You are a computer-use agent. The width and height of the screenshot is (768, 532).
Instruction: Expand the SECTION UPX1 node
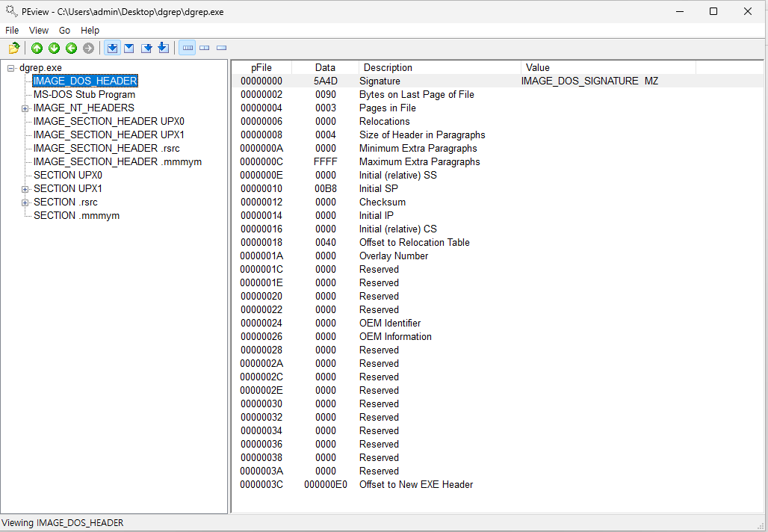coord(25,189)
